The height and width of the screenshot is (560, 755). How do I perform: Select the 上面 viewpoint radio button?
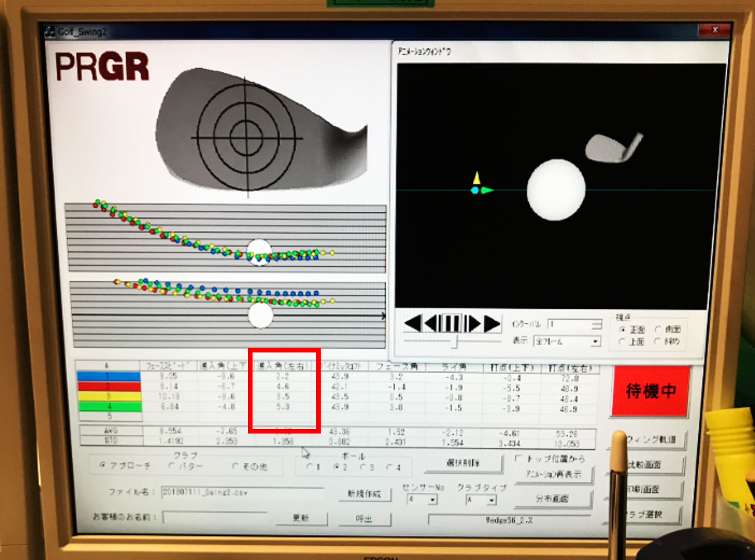(x=623, y=341)
